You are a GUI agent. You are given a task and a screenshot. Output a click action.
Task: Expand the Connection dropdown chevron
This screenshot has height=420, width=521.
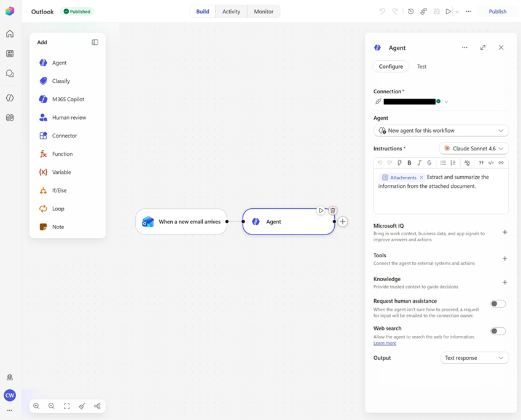446,101
